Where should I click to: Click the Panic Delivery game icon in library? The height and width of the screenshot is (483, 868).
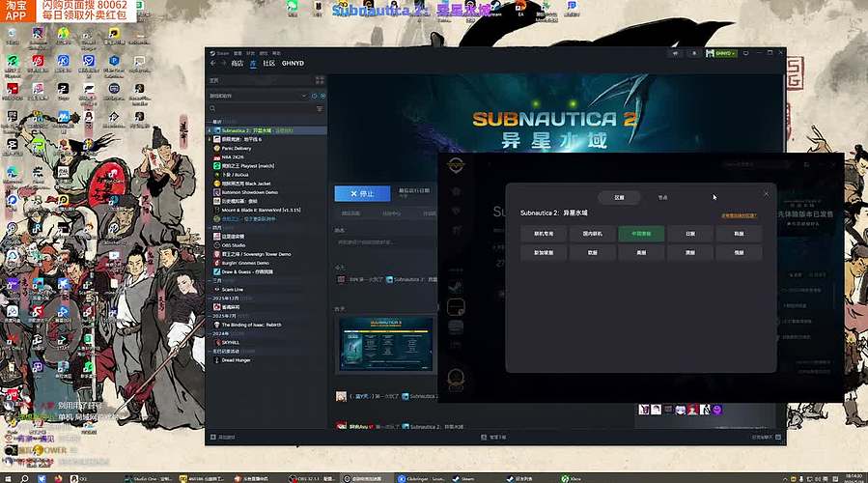pyautogui.click(x=217, y=149)
